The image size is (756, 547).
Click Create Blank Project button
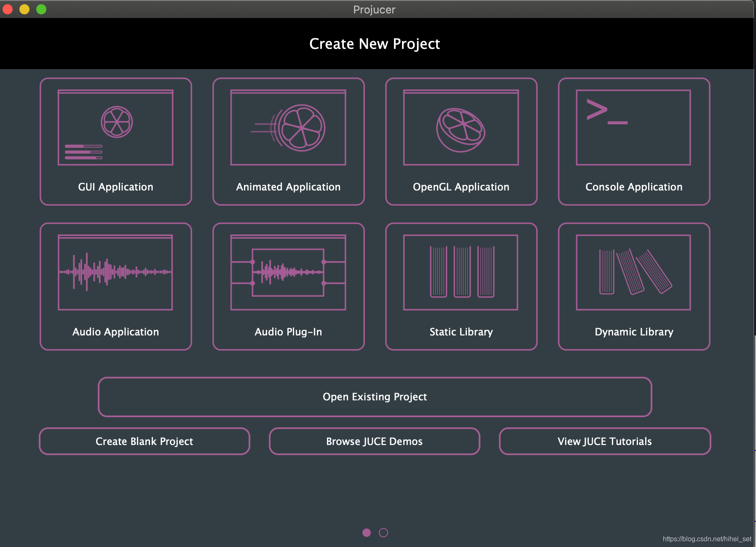pyautogui.click(x=145, y=441)
